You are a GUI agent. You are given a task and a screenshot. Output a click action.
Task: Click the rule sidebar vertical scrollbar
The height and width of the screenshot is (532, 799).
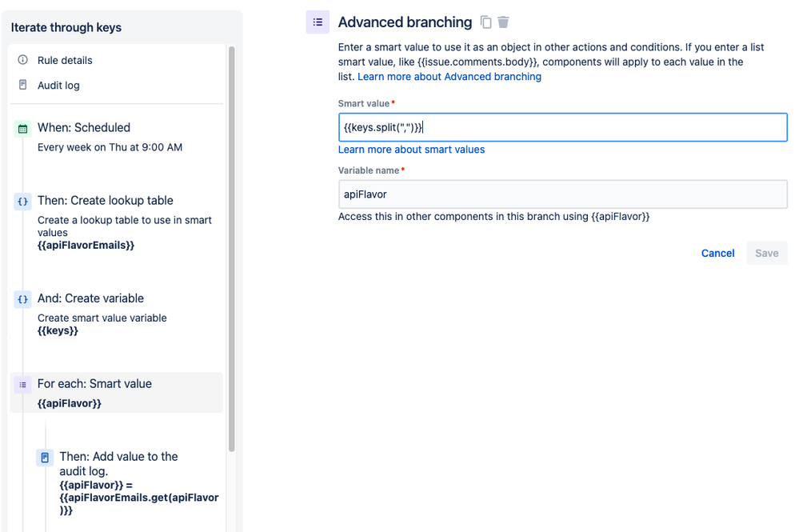click(x=232, y=249)
